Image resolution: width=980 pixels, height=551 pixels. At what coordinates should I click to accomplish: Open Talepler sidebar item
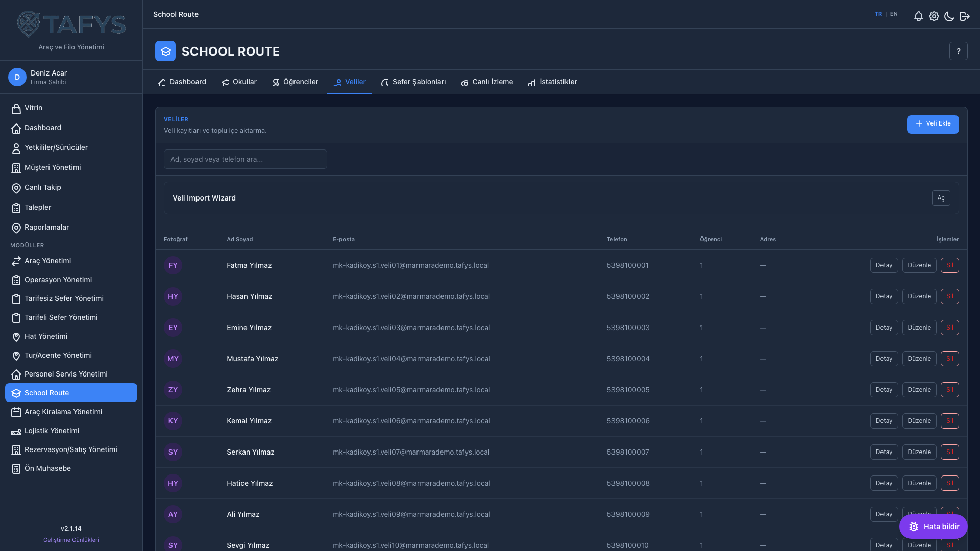pos(71,208)
